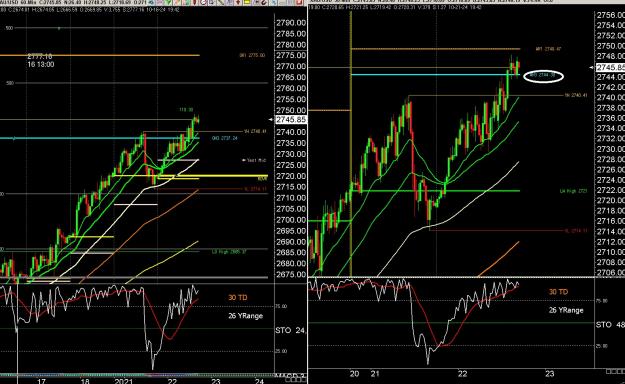Select the 2745.85 current price tag, right chart
The height and width of the screenshot is (384, 625).
tap(610, 67)
